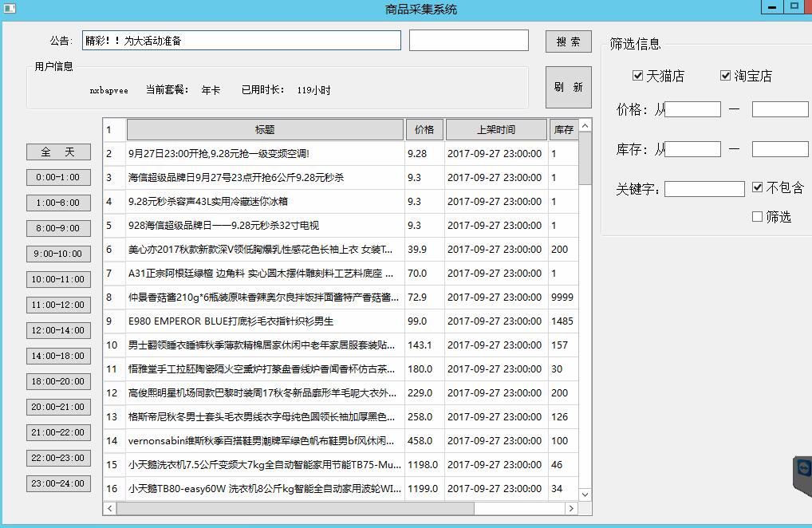
Task: Click the 刷新 refresh button
Action: [568, 87]
